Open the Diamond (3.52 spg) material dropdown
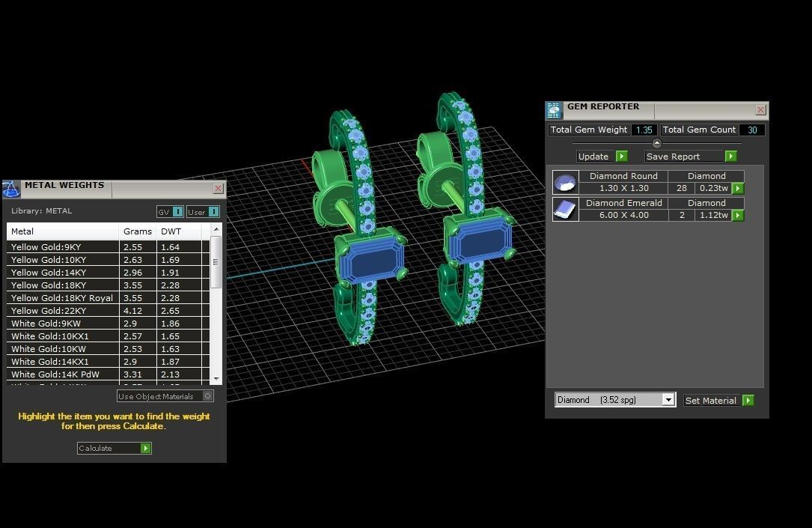 [668, 400]
